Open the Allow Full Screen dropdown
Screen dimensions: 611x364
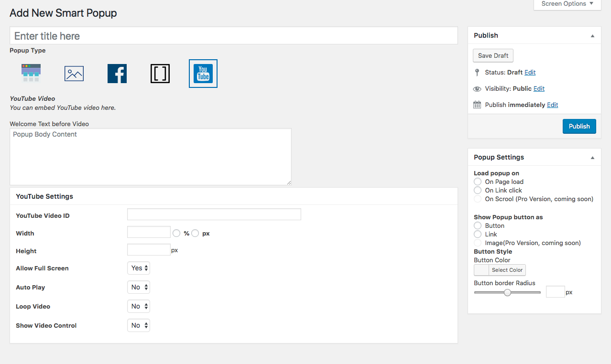pyautogui.click(x=139, y=268)
